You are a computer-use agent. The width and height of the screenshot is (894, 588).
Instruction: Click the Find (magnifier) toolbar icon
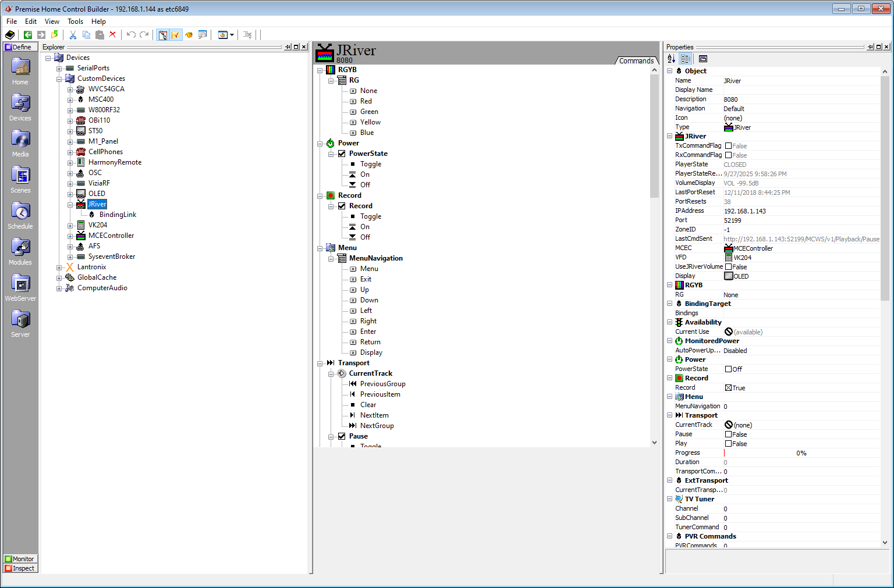[x=203, y=35]
